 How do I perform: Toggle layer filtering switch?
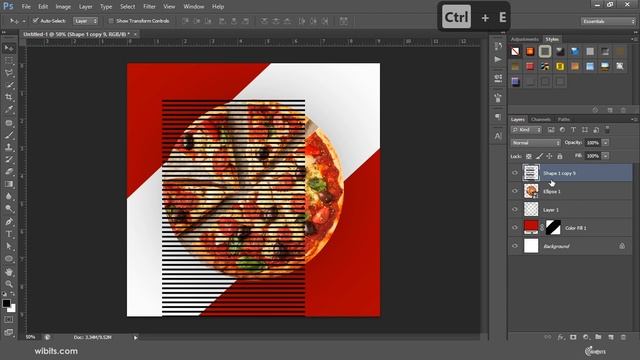607,130
